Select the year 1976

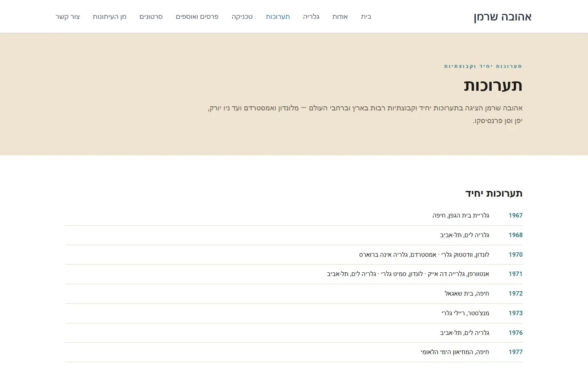click(x=515, y=333)
